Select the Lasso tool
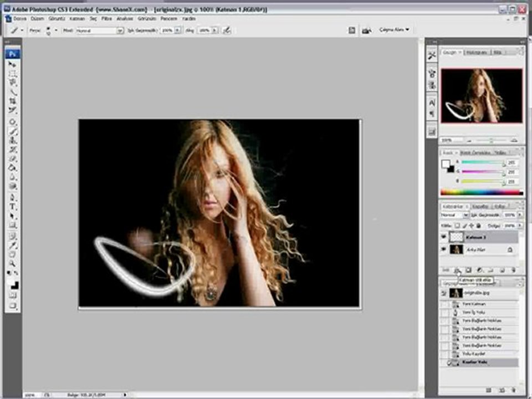532x399 pixels. [x=12, y=83]
